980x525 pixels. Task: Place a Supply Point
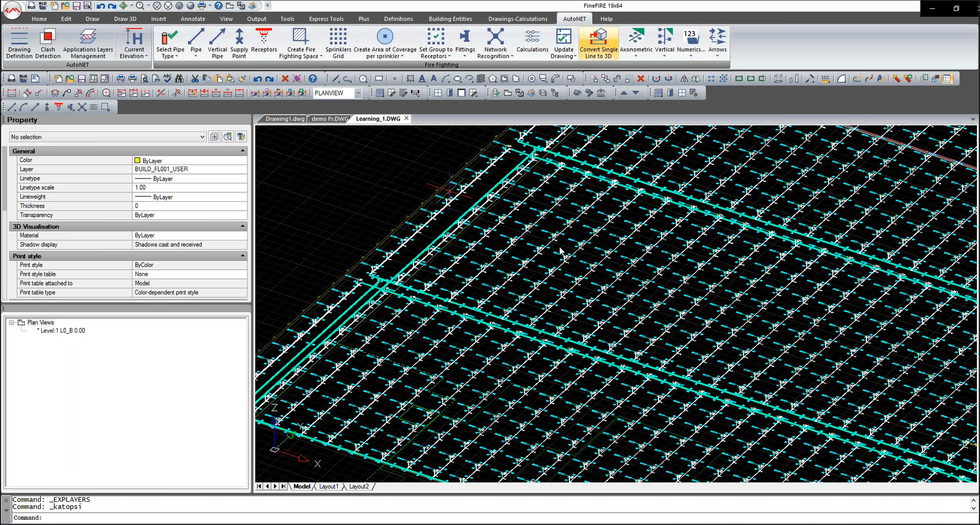(x=239, y=43)
